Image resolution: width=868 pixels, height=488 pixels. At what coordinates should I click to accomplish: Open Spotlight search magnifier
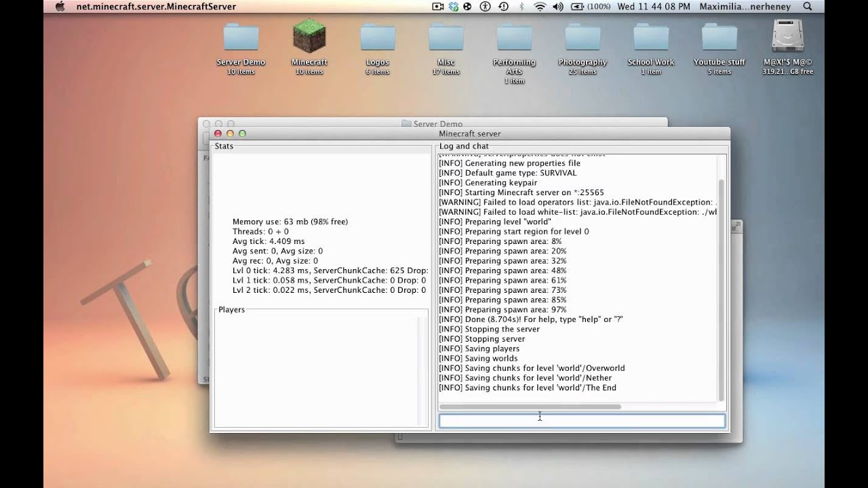pyautogui.click(x=808, y=7)
